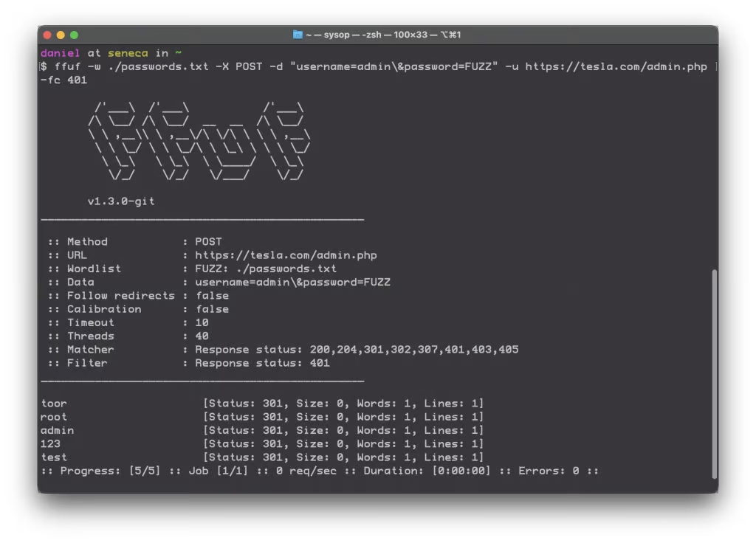Click the v1.3.0-git version label
The height and width of the screenshot is (543, 756).
coord(120,201)
